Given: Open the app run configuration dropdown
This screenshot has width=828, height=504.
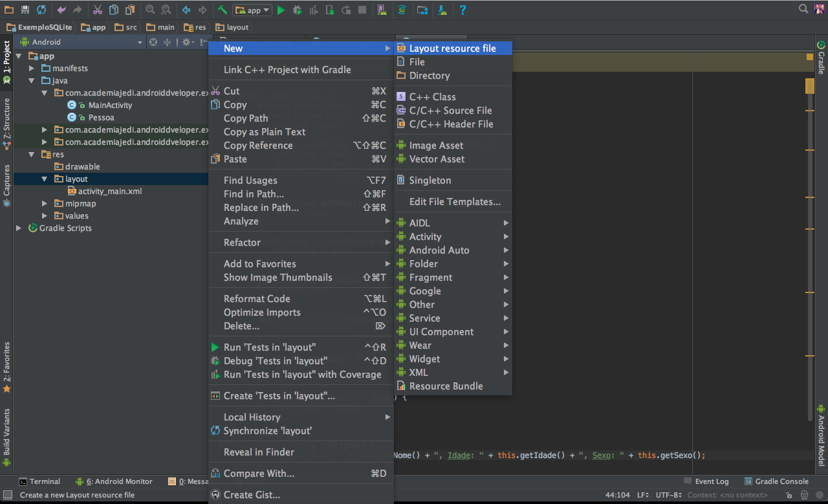Looking at the screenshot, I should (252, 10).
